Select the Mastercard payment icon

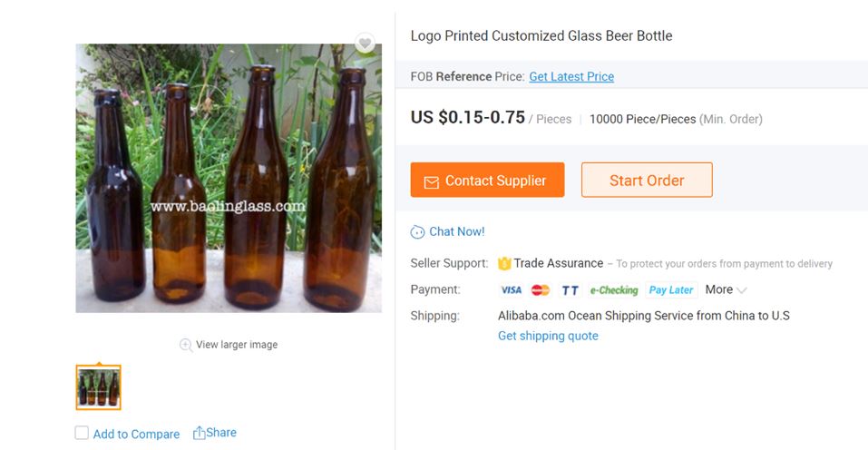541,290
